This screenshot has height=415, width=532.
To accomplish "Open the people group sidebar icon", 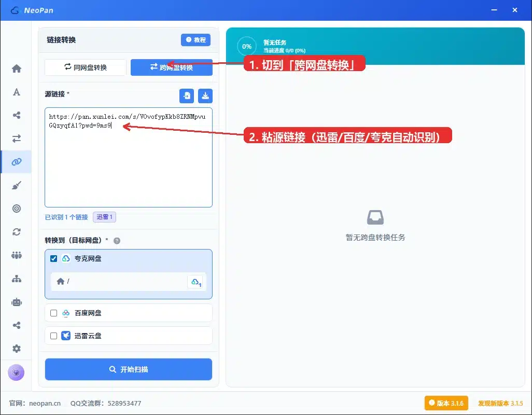I will tap(16, 255).
